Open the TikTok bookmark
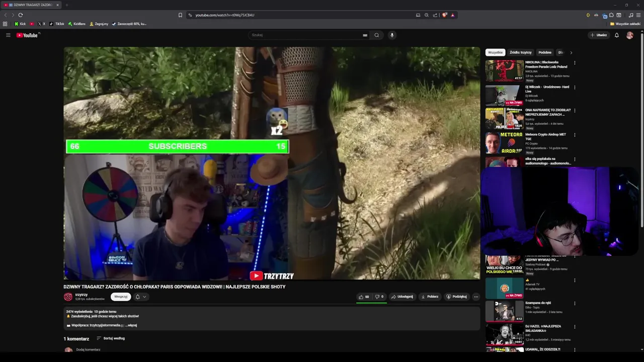Viewport: 644px width, 362px height. coord(57,24)
